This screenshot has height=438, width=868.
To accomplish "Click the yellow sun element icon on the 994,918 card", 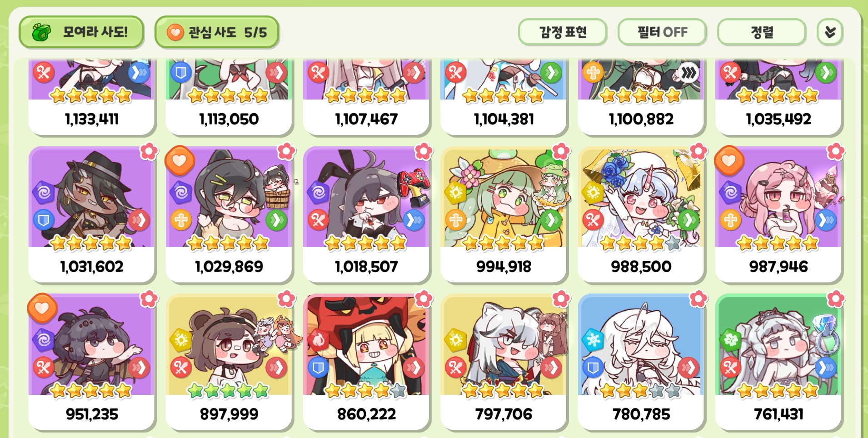I will (456, 193).
